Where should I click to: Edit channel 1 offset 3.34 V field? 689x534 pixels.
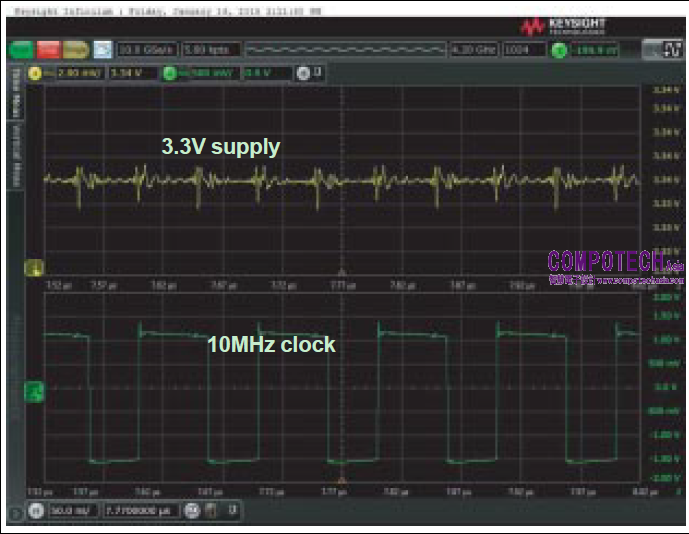128,72
